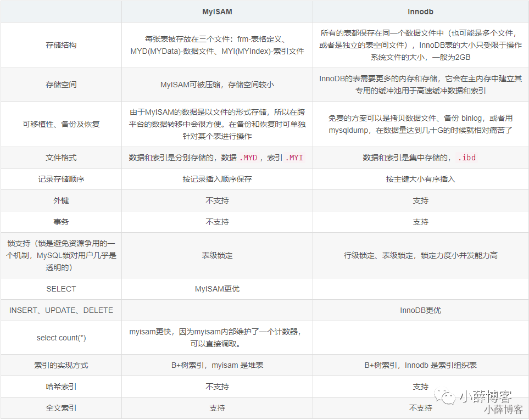The width and height of the screenshot is (529, 420).
Task: Click 不支持 in the 事务 row
Action: [217, 222]
